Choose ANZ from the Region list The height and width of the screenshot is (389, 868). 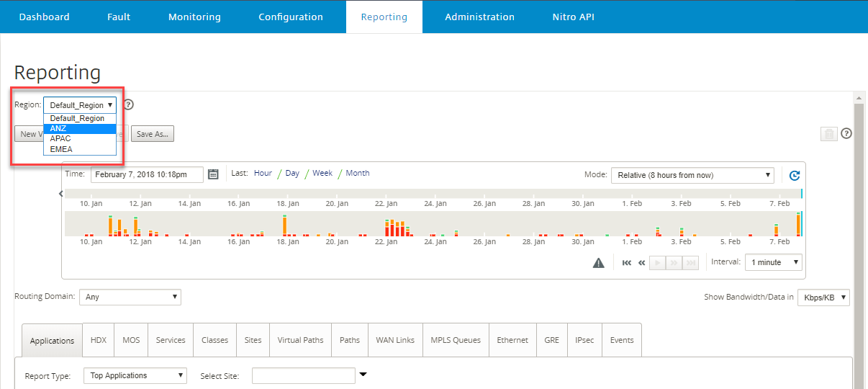pos(80,129)
